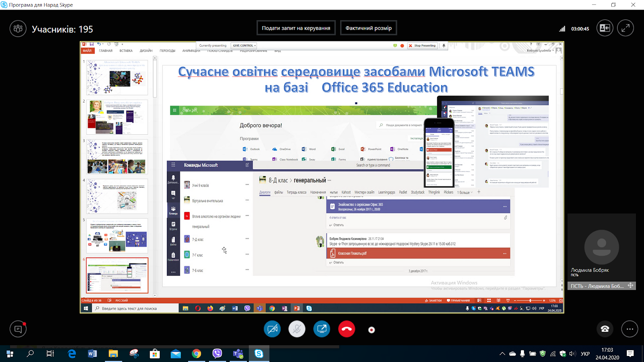644x362 pixels.
Task: Click pin icon on presenting toolbar
Action: [444, 45]
